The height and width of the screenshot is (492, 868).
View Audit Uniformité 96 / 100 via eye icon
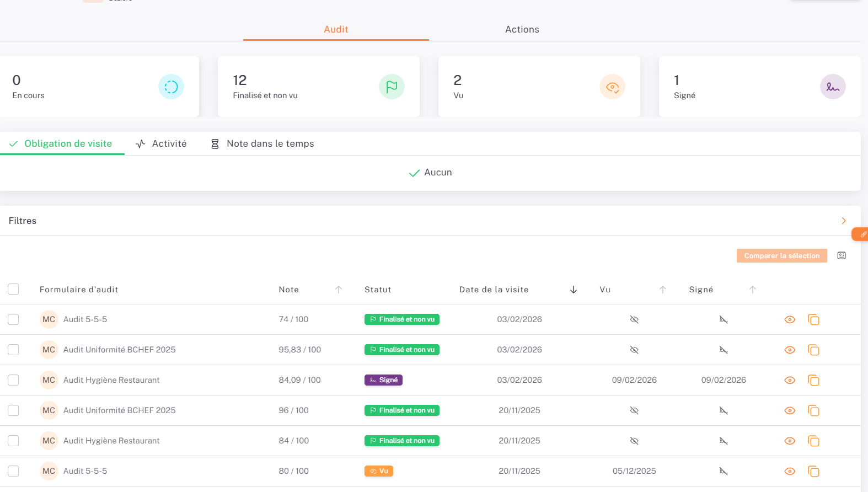[x=790, y=411]
